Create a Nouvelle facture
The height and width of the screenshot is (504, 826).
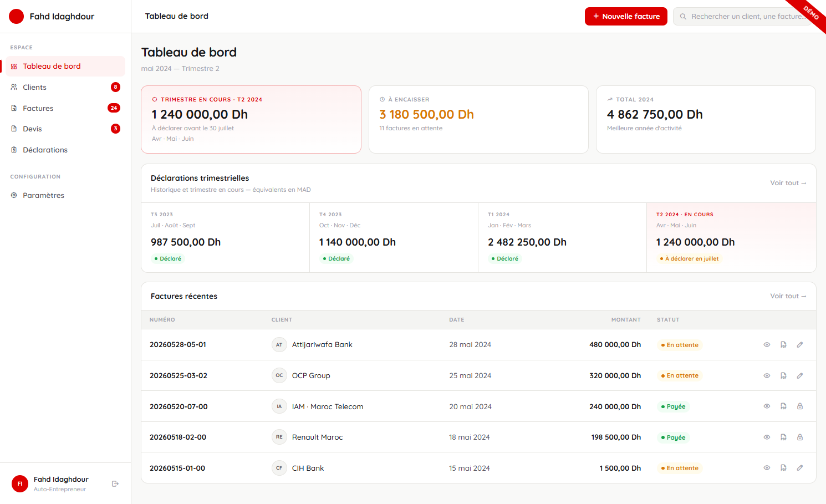click(x=626, y=17)
